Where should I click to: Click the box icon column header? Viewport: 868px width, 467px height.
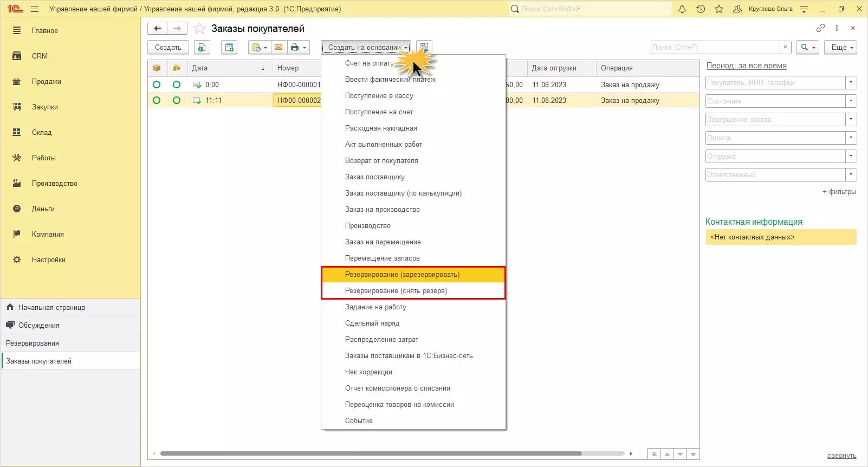pos(157,68)
